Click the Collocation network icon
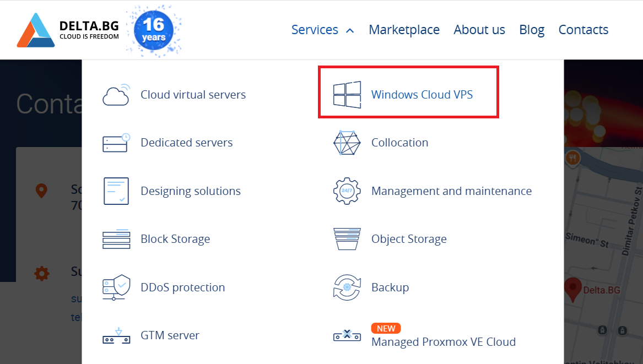Image resolution: width=643 pixels, height=364 pixels. click(347, 143)
